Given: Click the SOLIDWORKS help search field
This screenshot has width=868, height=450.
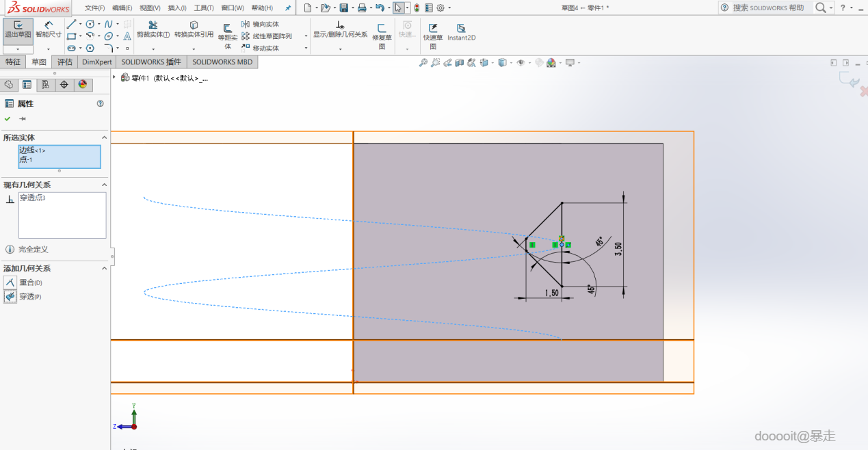Looking at the screenshot, I should 770,8.
